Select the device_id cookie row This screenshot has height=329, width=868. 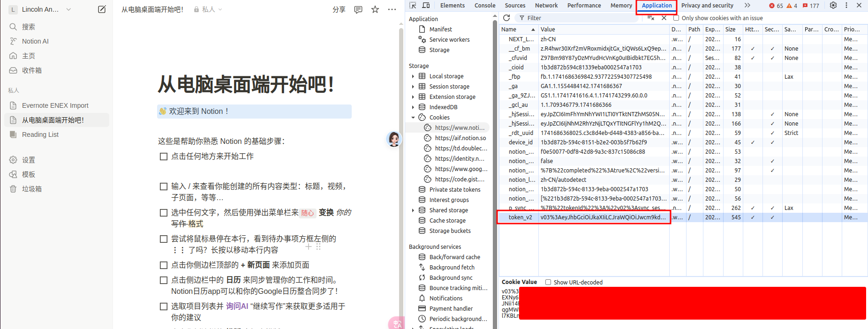click(683, 142)
